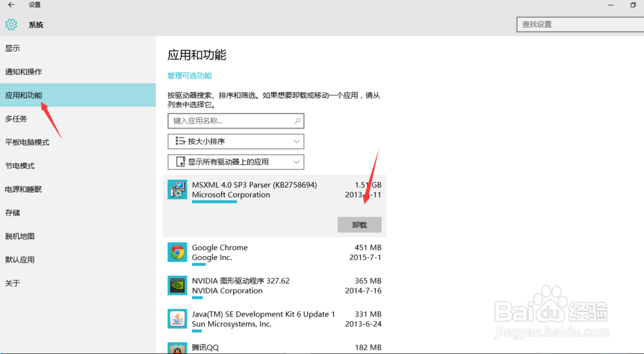The width and height of the screenshot is (644, 354).
Task: Open the 管理可选功能 link
Action: (189, 75)
